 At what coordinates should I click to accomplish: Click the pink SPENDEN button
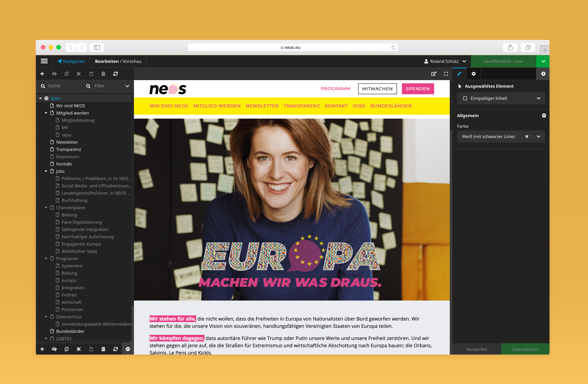coord(418,89)
